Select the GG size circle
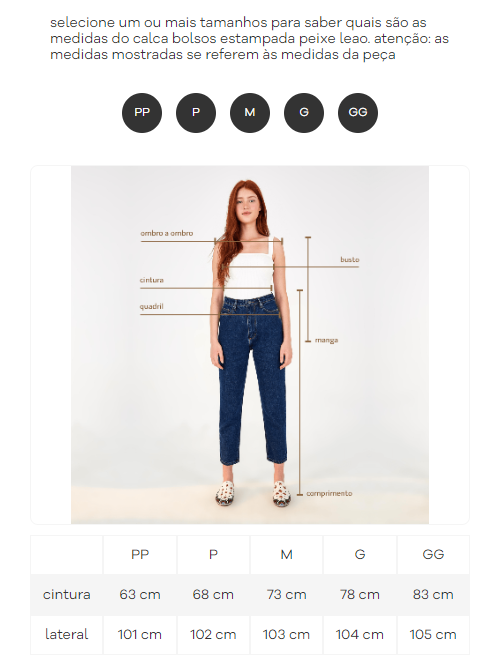 click(358, 113)
